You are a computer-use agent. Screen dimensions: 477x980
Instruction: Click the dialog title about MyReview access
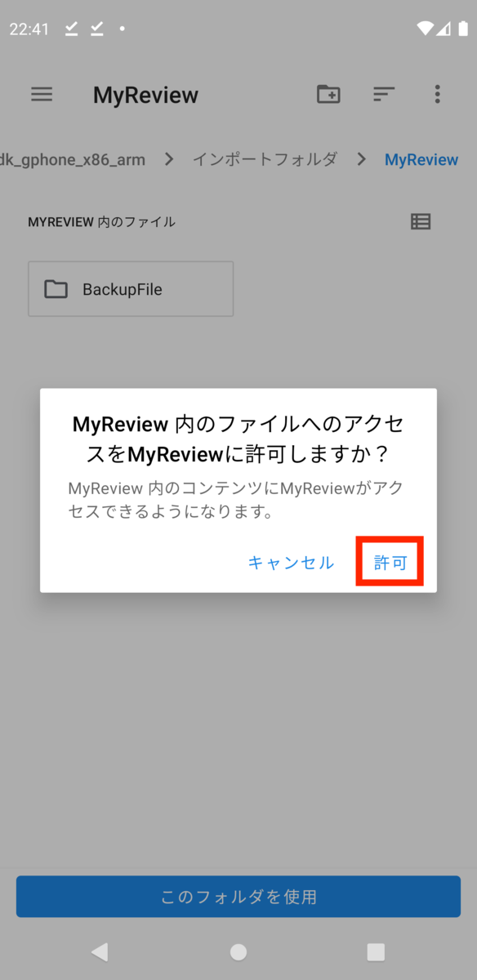click(238, 439)
